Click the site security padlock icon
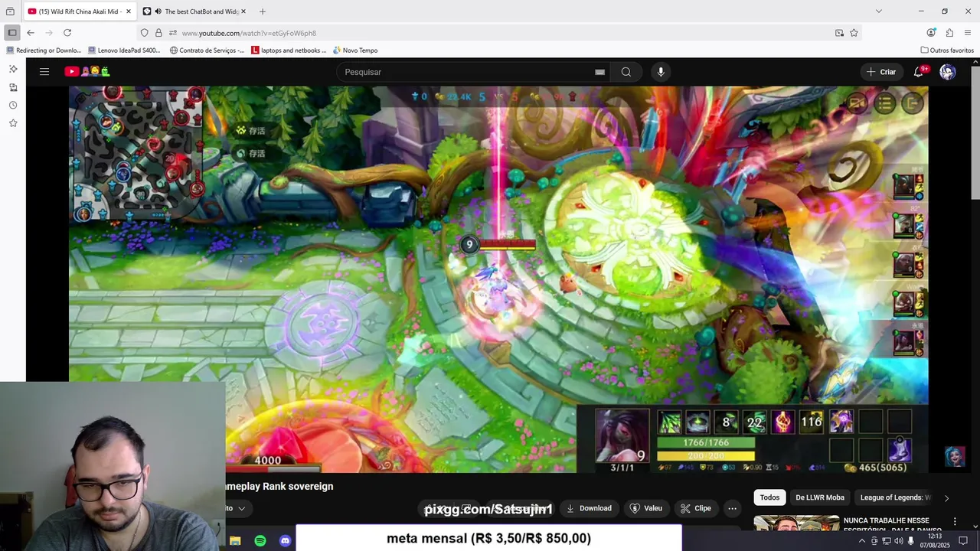The width and height of the screenshot is (980, 551). pos(158,33)
